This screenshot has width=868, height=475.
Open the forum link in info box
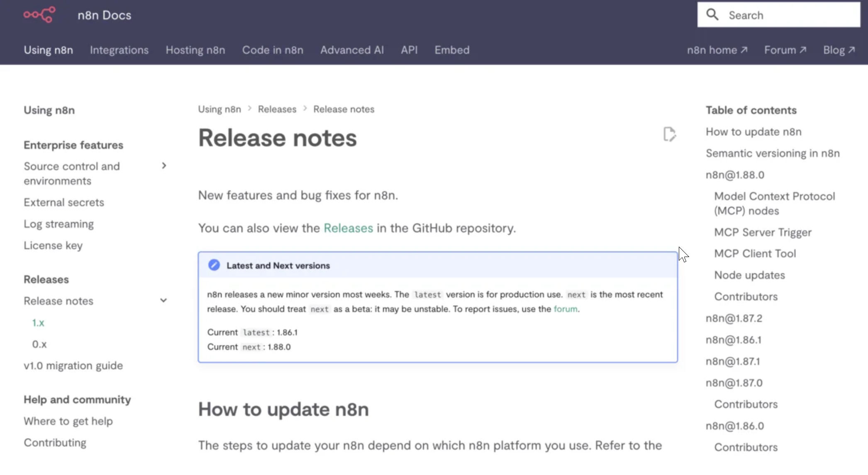(x=565, y=309)
